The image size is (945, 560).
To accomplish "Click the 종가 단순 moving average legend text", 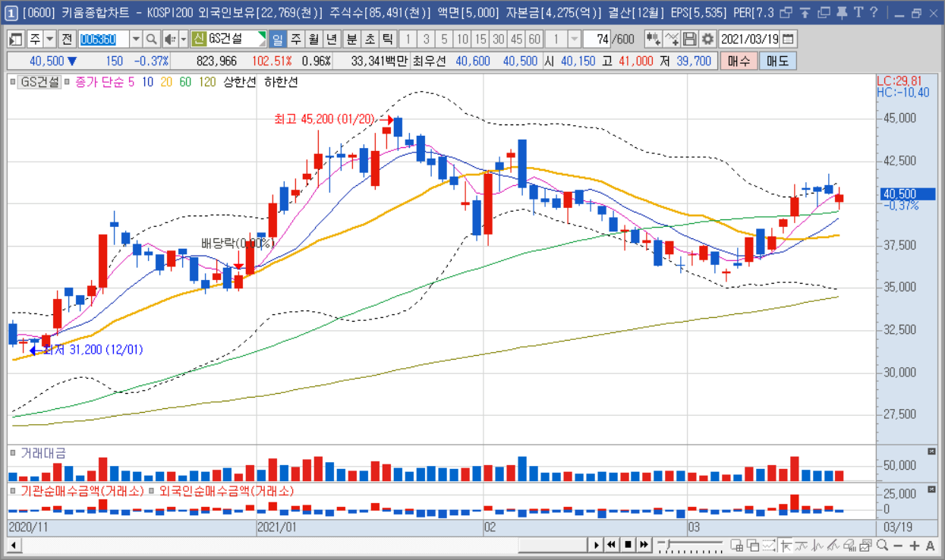I will (100, 82).
